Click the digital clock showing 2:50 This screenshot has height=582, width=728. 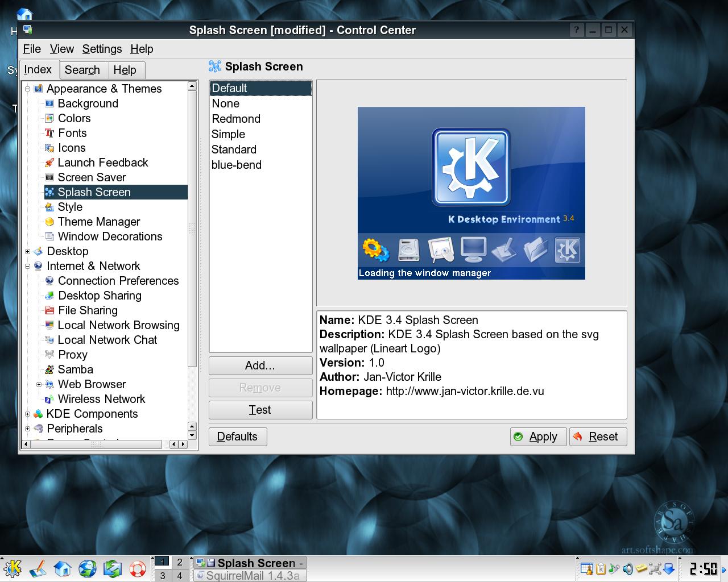[703, 568]
